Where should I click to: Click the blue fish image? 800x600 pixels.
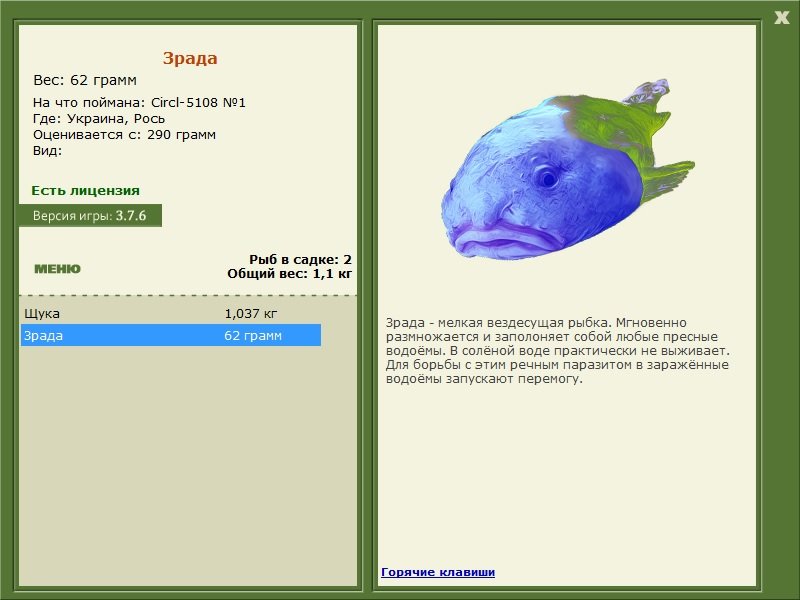[567, 170]
